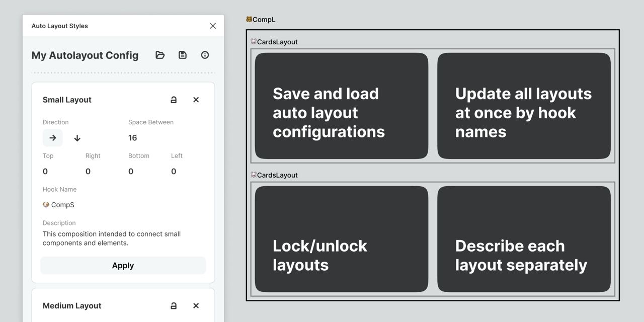The height and width of the screenshot is (322, 644).
Task: Select the CompL frame label
Action: [x=261, y=20]
